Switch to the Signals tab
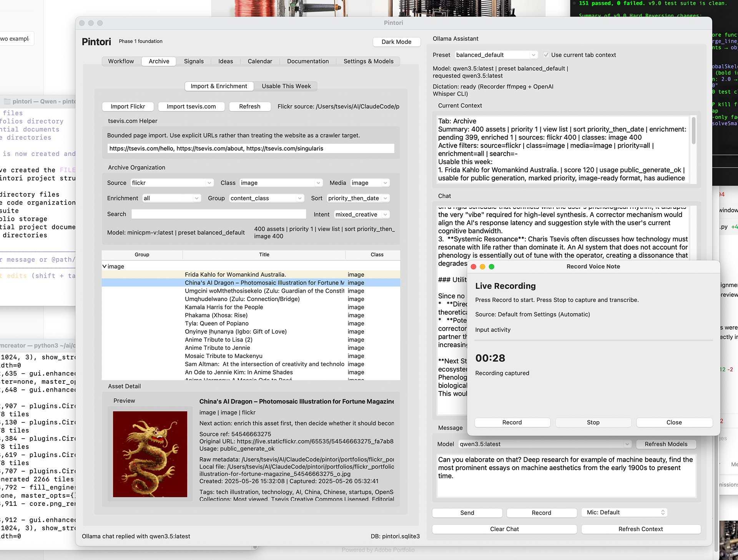 coord(194,61)
